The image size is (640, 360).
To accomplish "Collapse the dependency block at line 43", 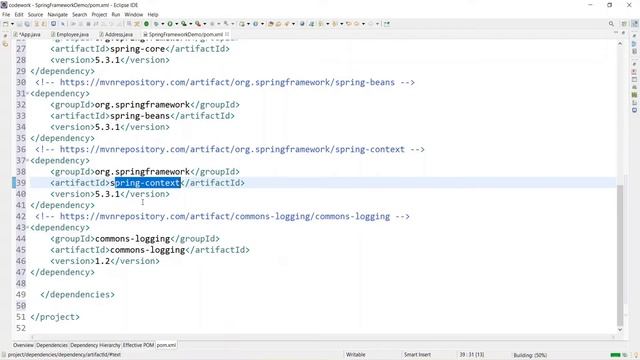I will (28, 227).
